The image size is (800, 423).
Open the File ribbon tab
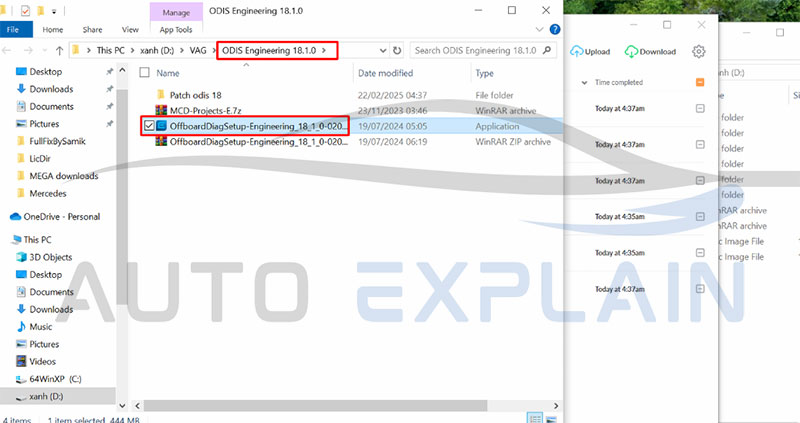(13, 30)
